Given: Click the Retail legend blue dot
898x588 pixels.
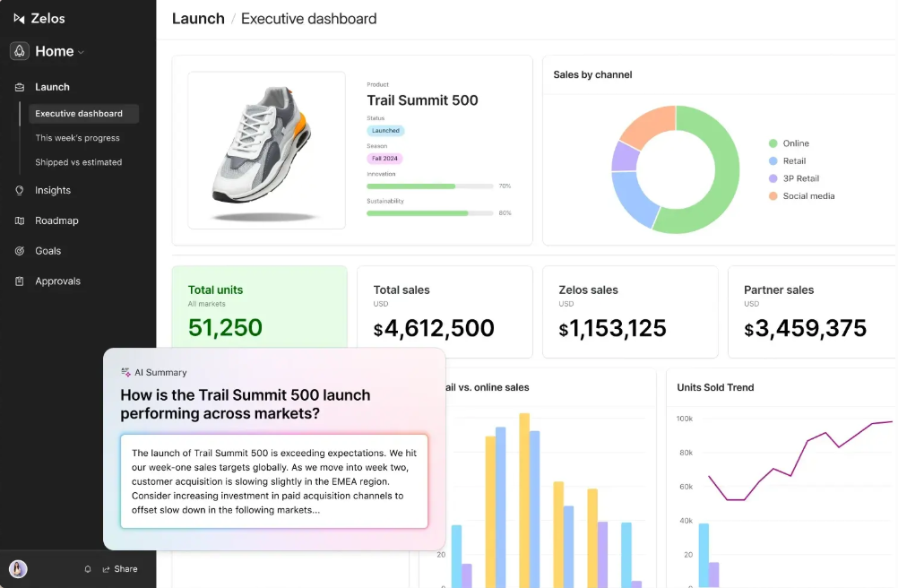Looking at the screenshot, I should [773, 160].
